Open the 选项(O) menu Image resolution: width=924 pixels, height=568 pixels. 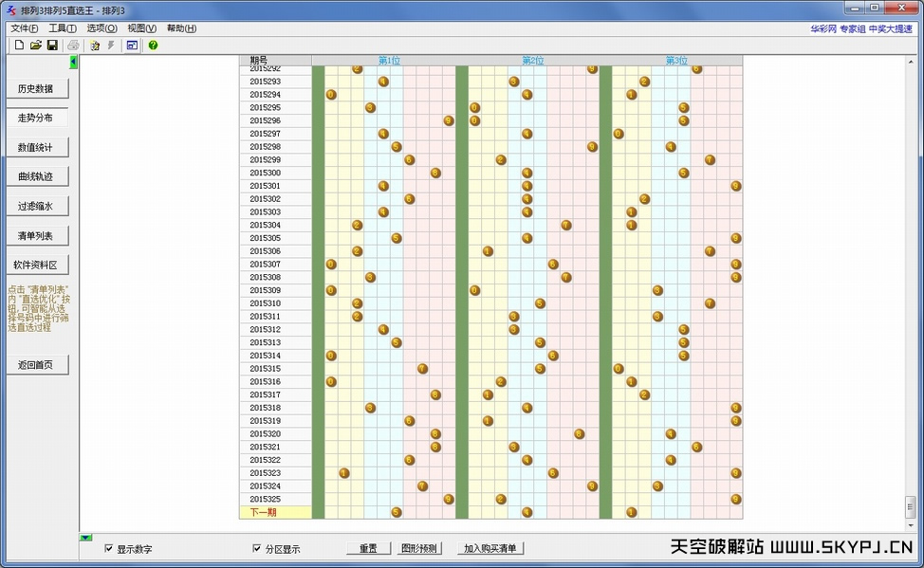pyautogui.click(x=102, y=28)
